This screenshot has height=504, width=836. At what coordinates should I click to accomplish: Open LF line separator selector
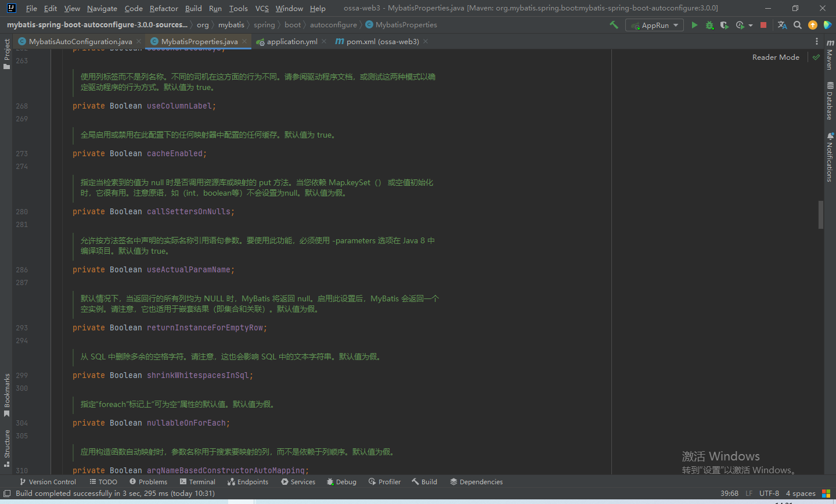tap(749, 494)
